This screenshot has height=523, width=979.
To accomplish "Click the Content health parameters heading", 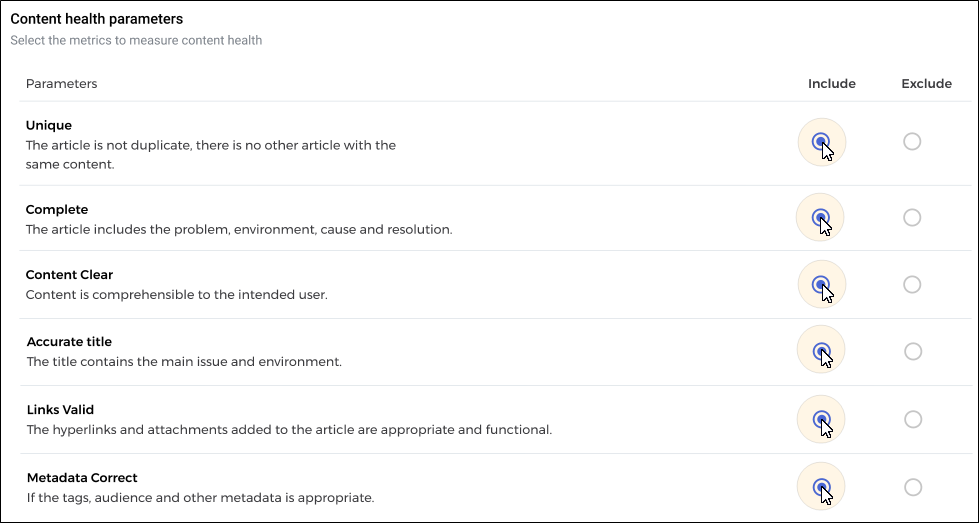I will pos(97,19).
